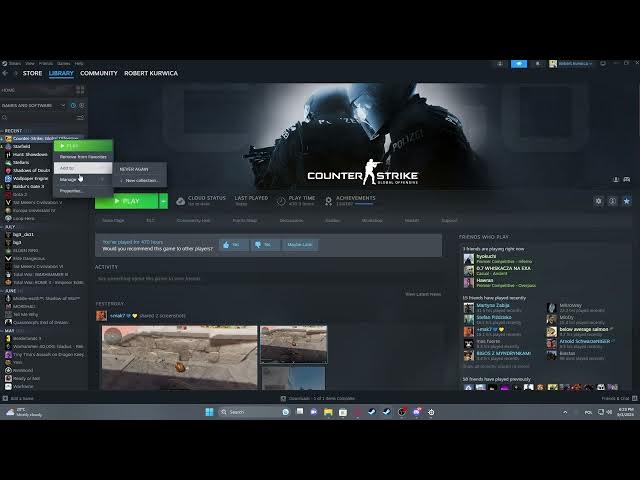Open advanced filter options beside search
The width and height of the screenshot is (640, 480).
click(x=80, y=118)
